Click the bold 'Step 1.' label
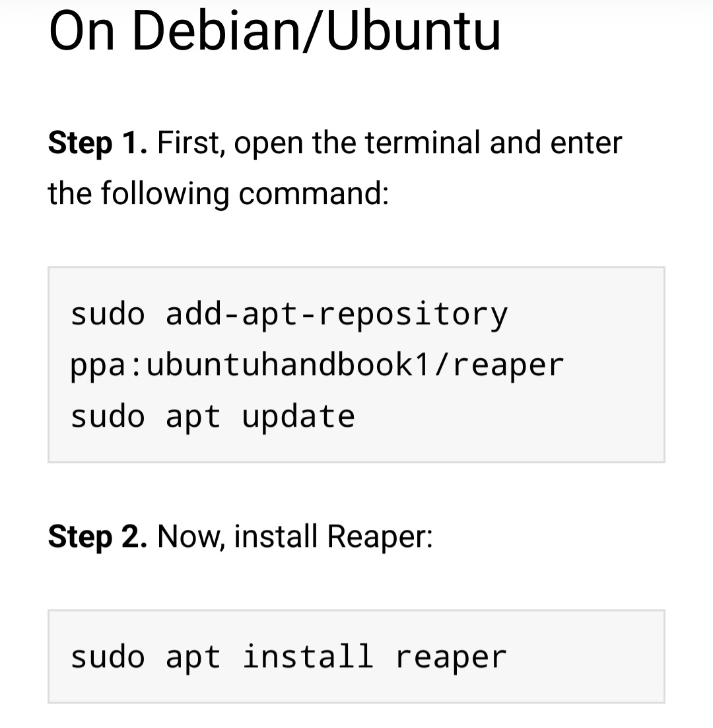 pyautogui.click(x=98, y=143)
